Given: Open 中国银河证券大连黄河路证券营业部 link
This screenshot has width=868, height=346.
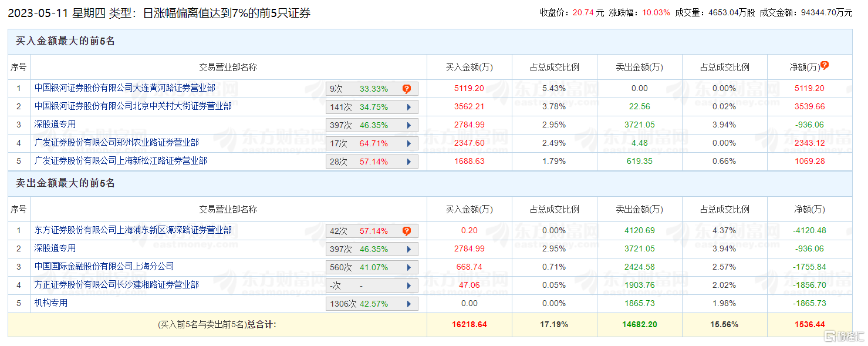Looking at the screenshot, I should [125, 88].
